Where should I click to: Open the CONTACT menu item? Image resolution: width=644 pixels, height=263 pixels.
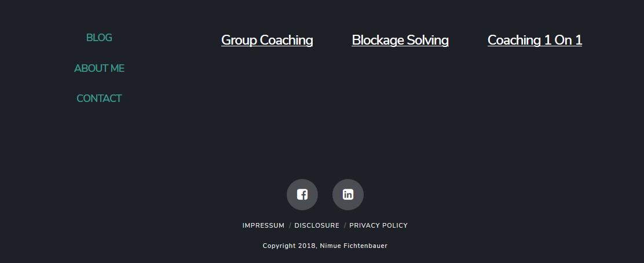click(x=99, y=98)
